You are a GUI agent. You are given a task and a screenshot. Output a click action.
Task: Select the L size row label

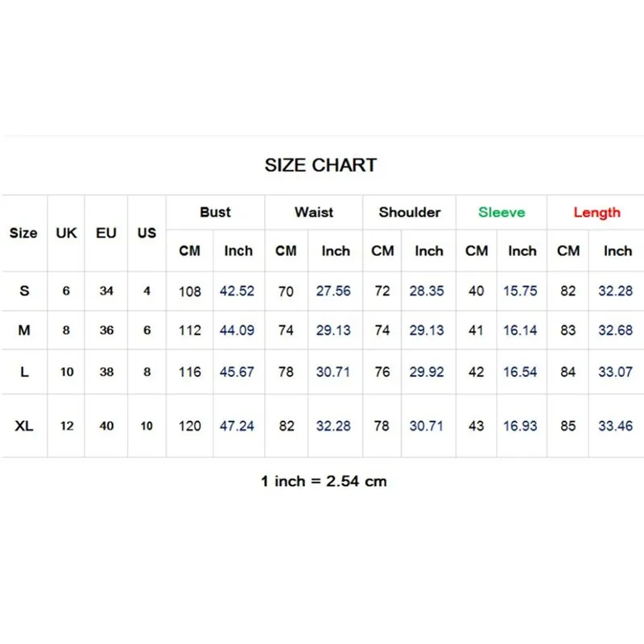pos(24,372)
